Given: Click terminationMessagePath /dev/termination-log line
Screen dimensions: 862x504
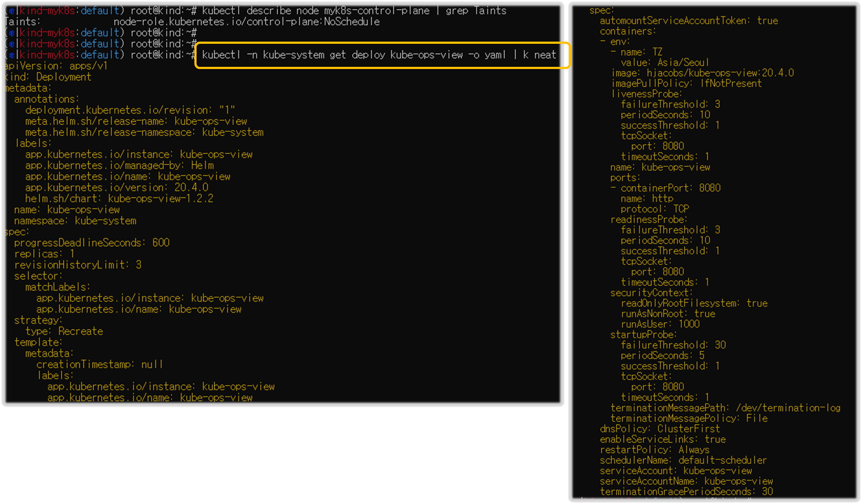Looking at the screenshot, I should coord(725,408).
